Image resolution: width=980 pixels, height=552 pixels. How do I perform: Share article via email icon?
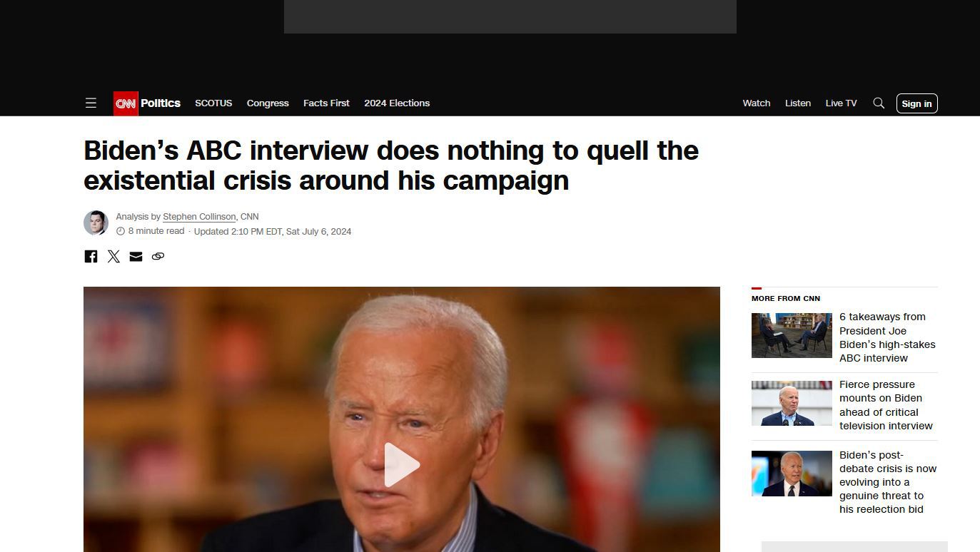click(x=136, y=256)
